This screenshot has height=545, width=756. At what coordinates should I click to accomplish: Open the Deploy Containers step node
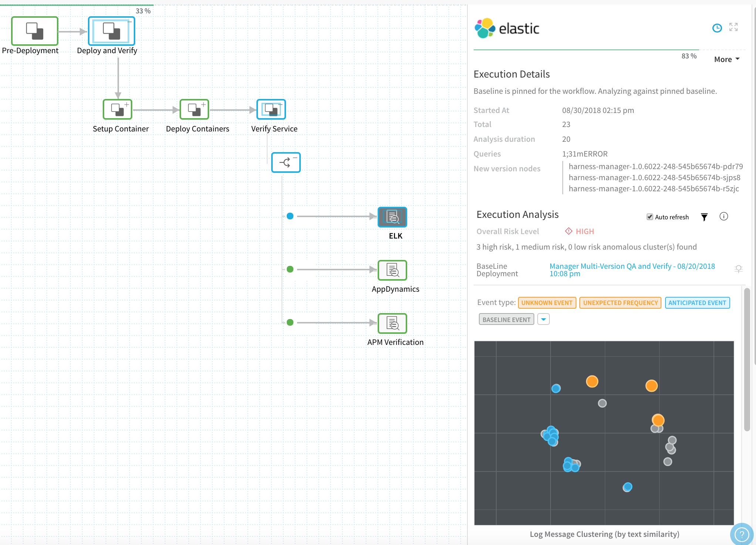coord(194,109)
